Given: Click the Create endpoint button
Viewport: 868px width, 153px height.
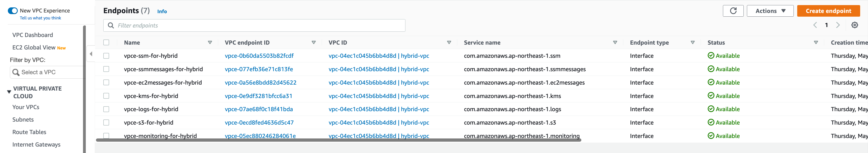Looking at the screenshot, I should pyautogui.click(x=828, y=10).
